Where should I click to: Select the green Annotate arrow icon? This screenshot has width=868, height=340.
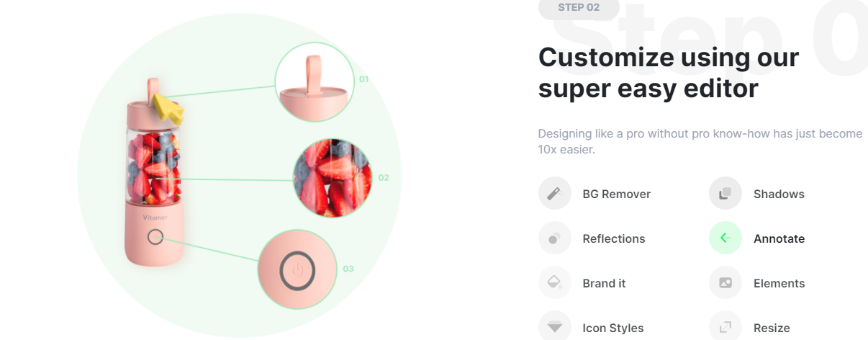pos(725,238)
